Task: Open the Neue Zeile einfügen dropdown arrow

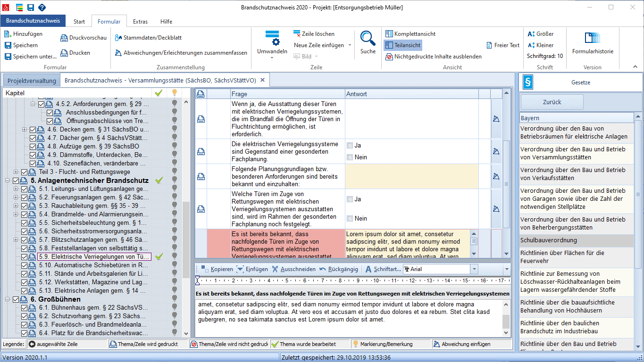Action: [350, 45]
